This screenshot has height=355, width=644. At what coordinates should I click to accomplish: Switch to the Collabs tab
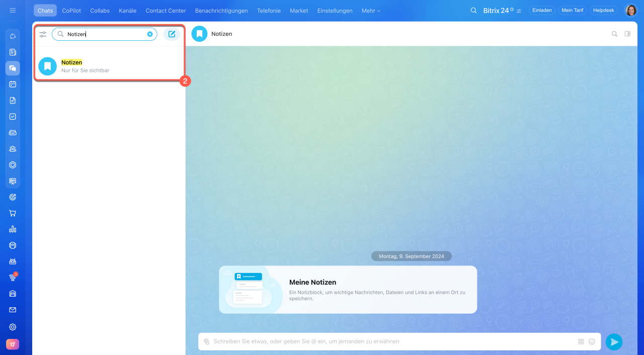100,11
